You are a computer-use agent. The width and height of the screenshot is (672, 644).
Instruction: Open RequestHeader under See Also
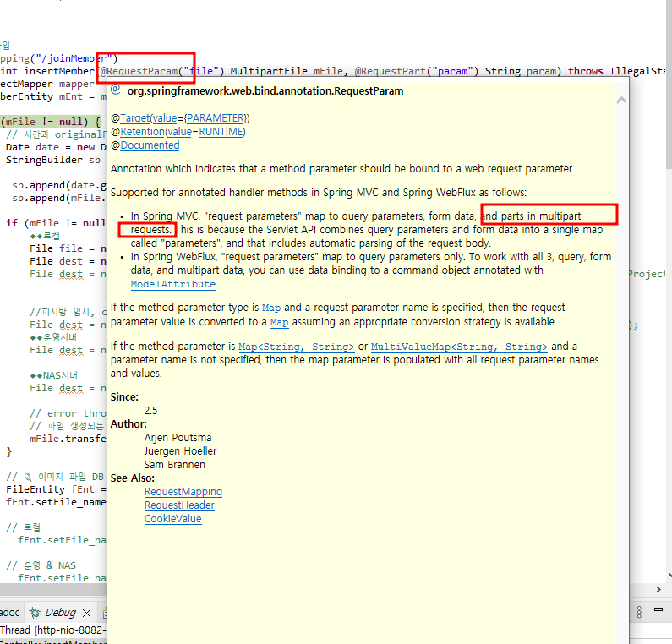click(179, 505)
